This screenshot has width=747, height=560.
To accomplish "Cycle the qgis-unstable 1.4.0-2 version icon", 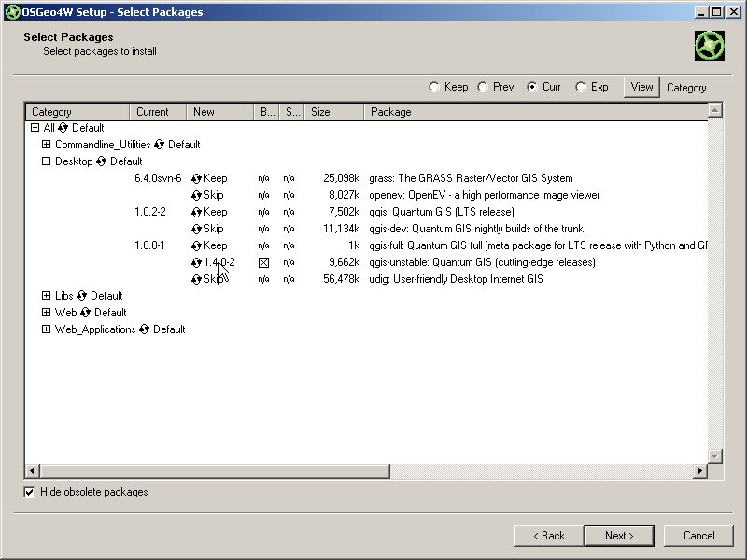I will [196, 262].
